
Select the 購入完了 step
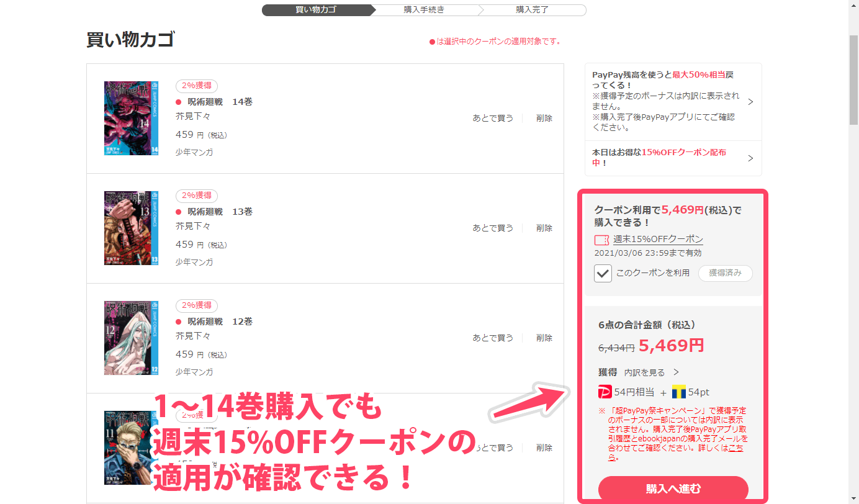coord(532,10)
